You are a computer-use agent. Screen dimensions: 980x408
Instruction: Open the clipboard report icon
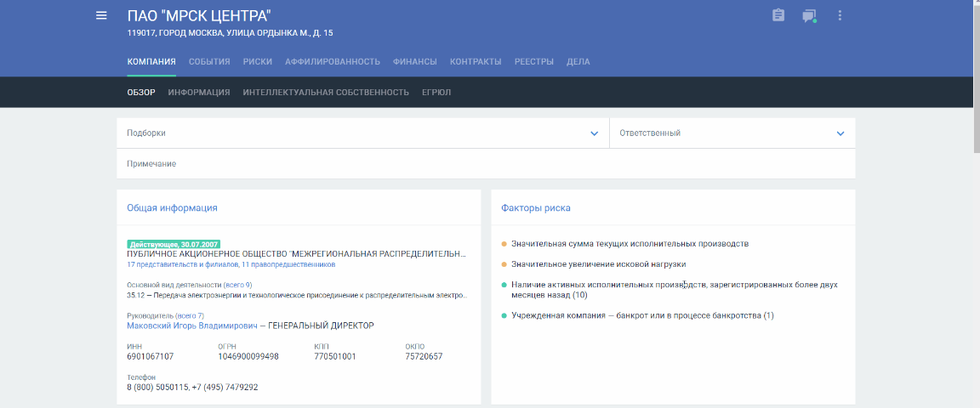(x=778, y=15)
